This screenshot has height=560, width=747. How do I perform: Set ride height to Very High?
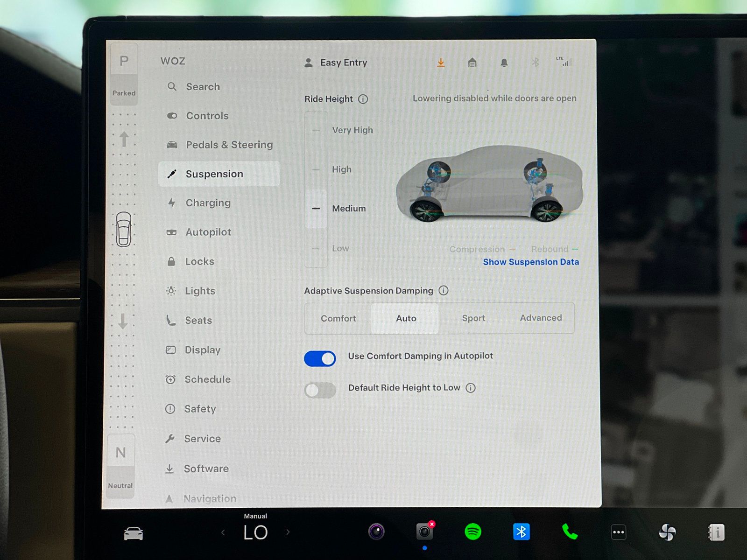tap(352, 130)
